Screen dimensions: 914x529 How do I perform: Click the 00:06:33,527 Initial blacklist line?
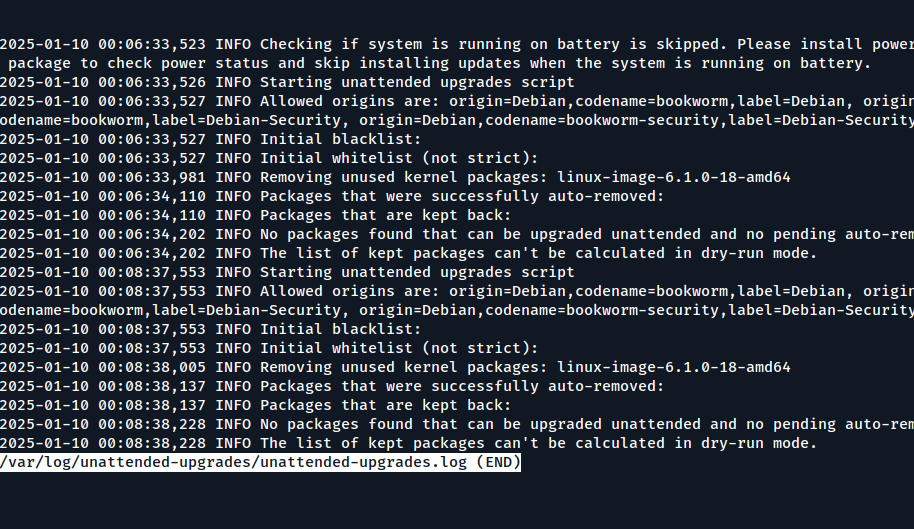pos(211,139)
